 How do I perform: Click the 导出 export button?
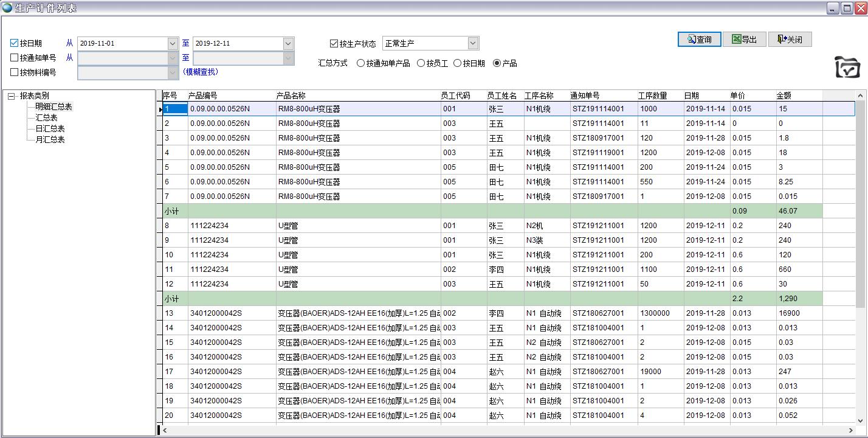744,40
